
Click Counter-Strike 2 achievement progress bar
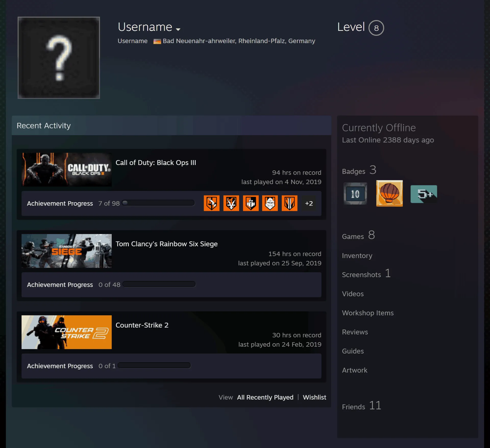154,365
